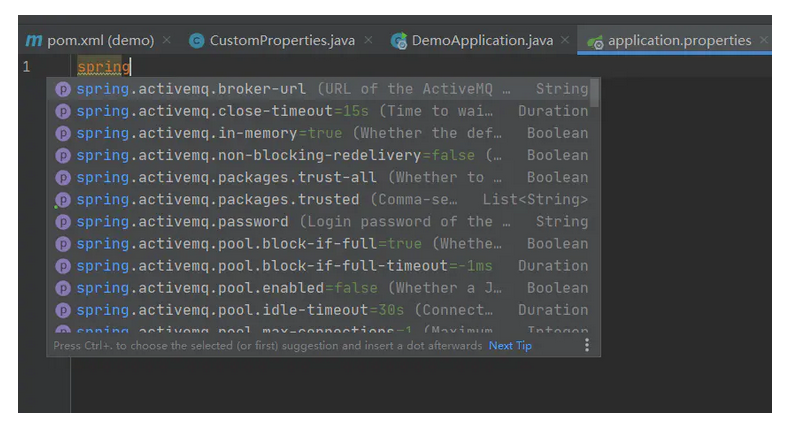Click the String type of broker-url row
This screenshot has height=432, width=786.
tap(561, 89)
